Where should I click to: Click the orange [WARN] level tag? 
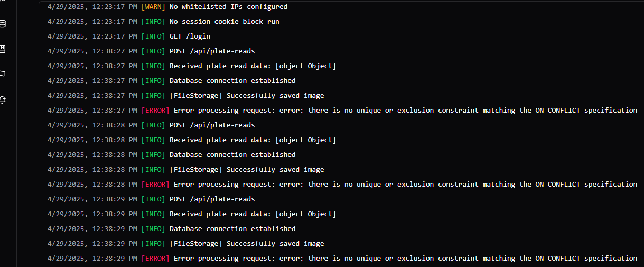click(153, 7)
